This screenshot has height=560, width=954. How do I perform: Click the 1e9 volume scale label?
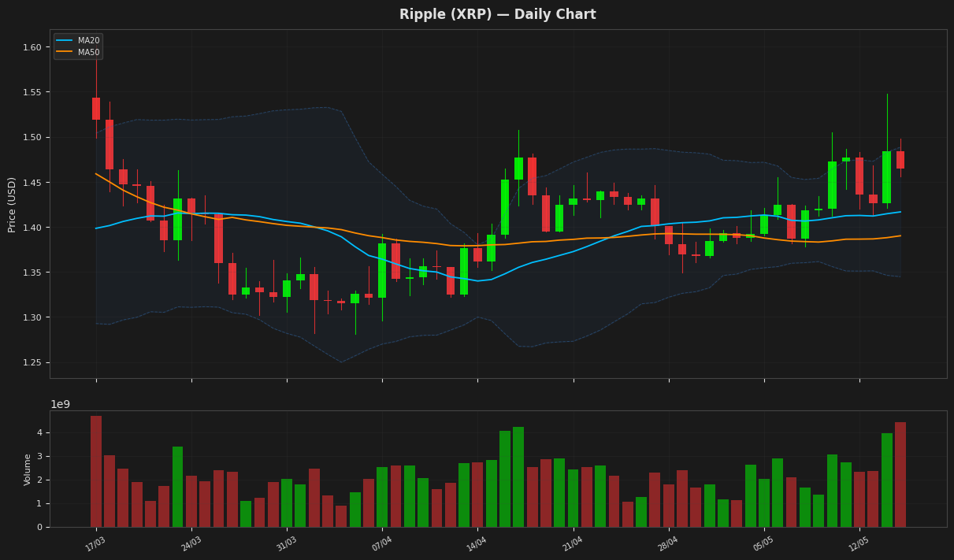[61, 404]
